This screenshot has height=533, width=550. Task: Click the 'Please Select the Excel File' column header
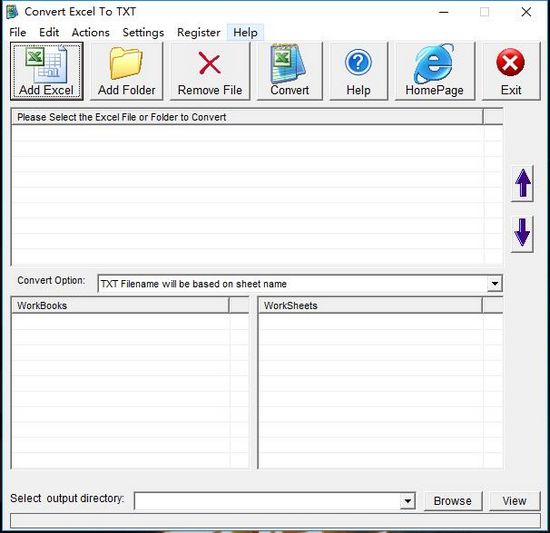pos(247,117)
